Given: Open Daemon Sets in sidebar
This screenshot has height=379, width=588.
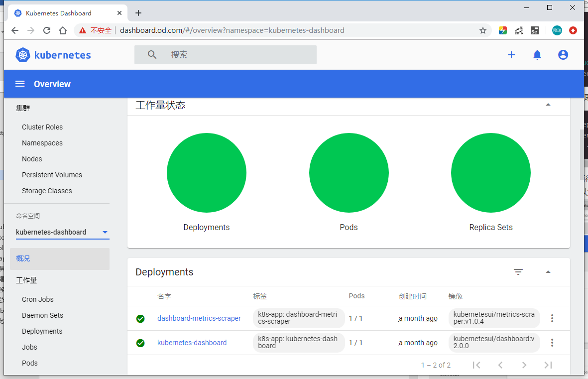Looking at the screenshot, I should [x=42, y=315].
